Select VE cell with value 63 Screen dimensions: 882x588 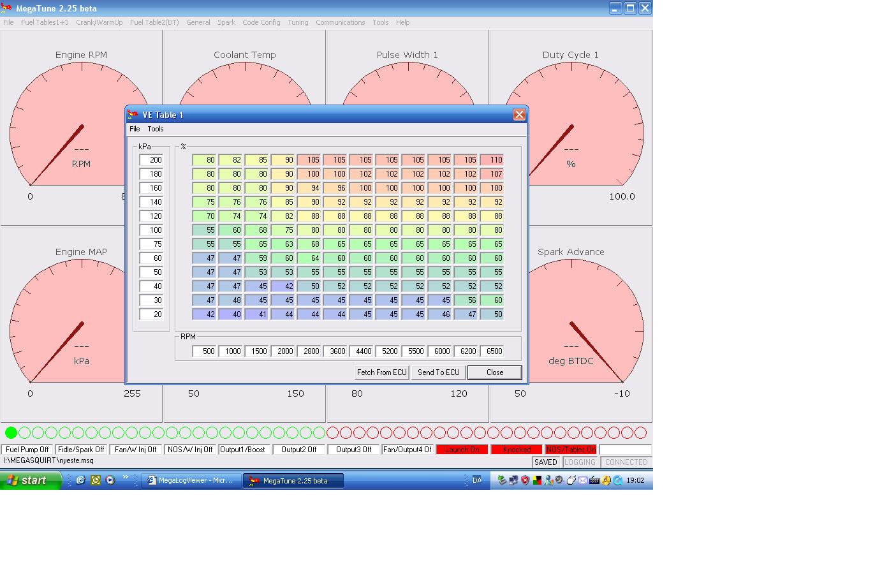[x=283, y=244]
